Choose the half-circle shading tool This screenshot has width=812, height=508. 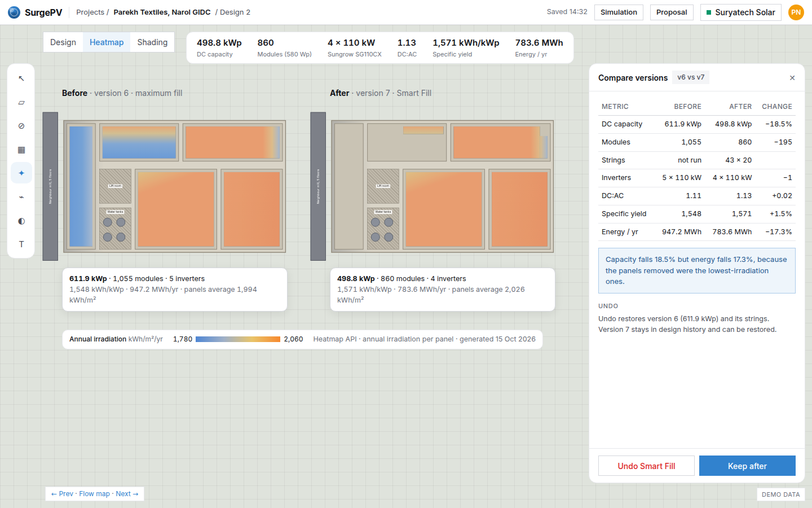point(21,221)
